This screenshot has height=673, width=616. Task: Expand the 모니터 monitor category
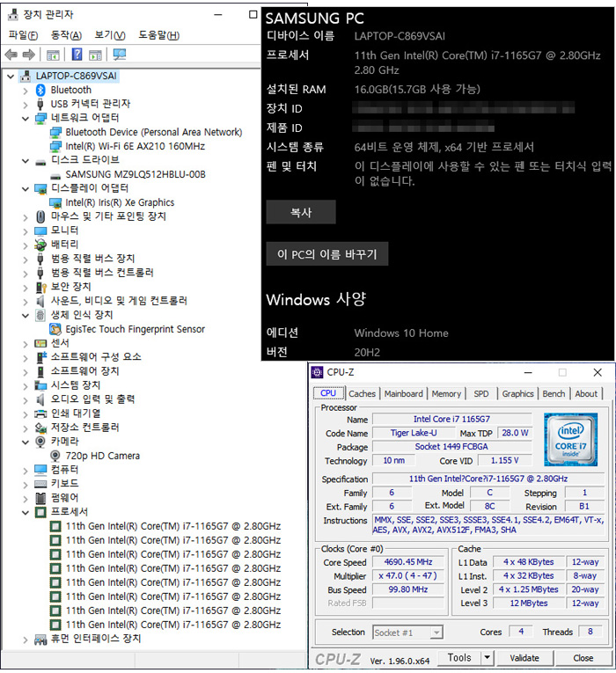click(x=26, y=231)
